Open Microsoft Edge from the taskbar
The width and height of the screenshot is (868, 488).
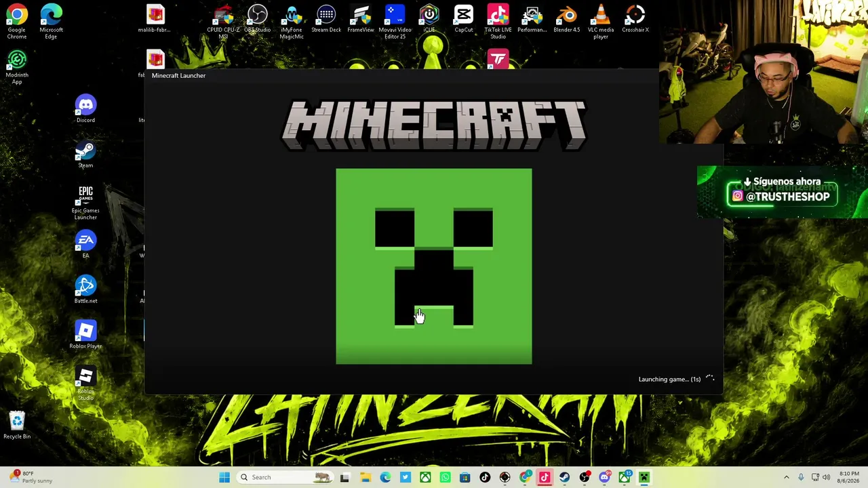coord(385,477)
